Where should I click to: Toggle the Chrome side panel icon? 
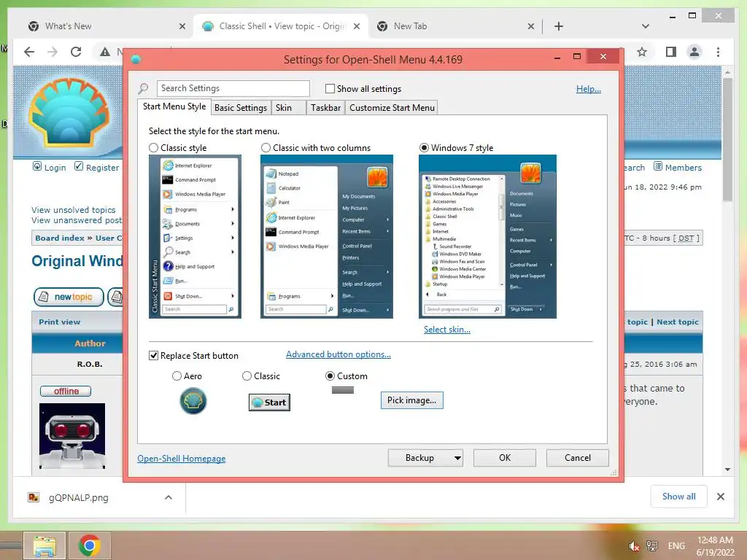point(671,52)
